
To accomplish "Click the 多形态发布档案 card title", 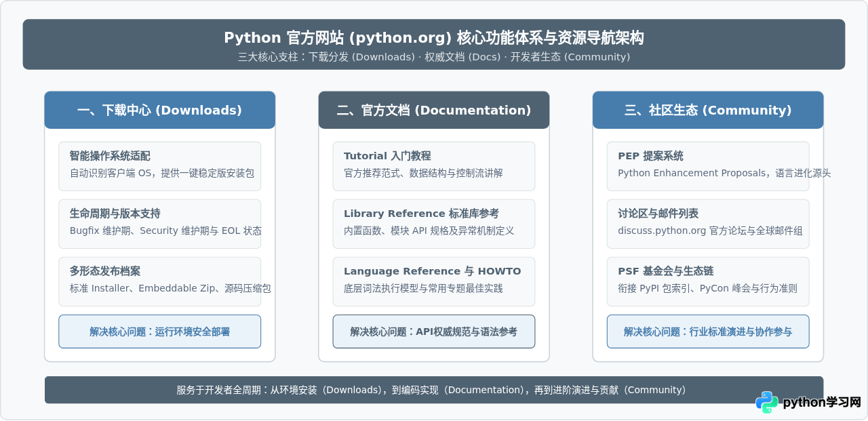I will click(x=105, y=271).
